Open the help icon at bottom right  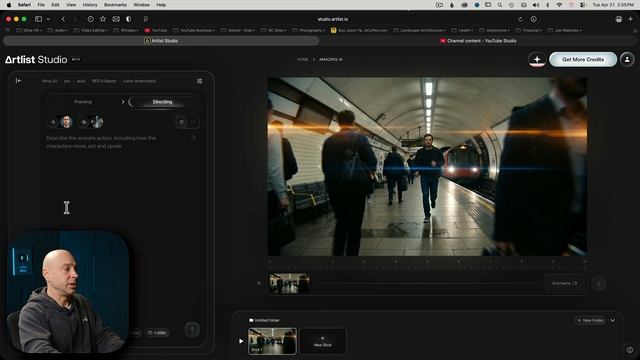(x=630, y=350)
